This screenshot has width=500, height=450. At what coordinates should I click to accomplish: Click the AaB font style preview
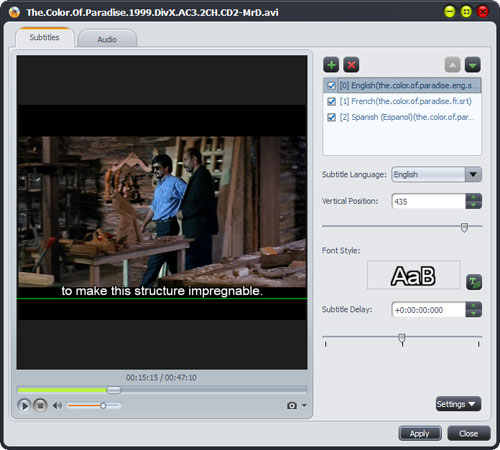coord(413,275)
